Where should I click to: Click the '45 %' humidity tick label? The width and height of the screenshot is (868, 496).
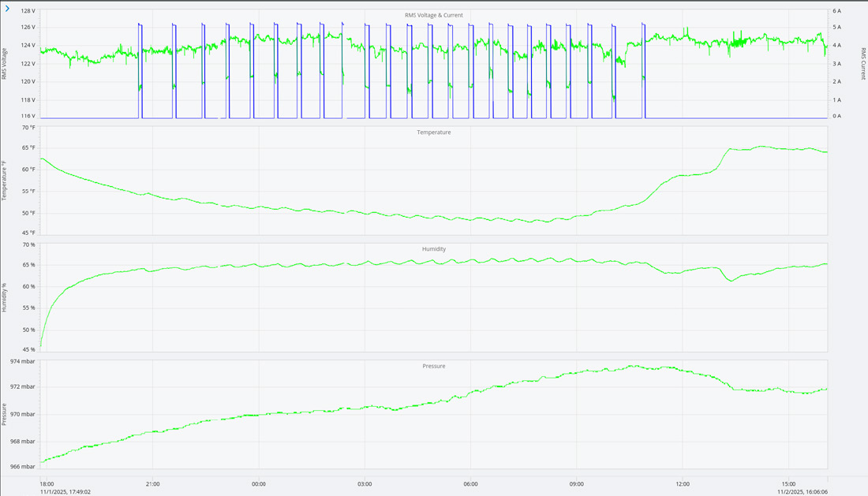(x=28, y=349)
